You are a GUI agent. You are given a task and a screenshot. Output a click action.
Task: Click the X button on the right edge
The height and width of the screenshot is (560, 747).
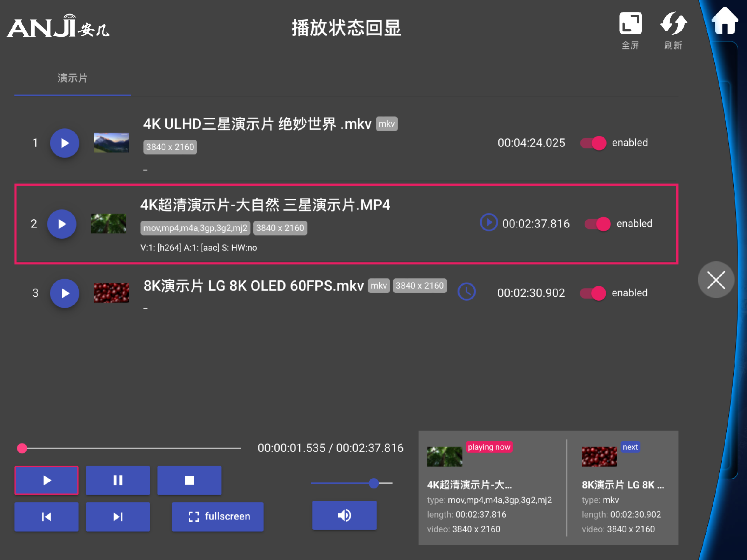(x=716, y=280)
